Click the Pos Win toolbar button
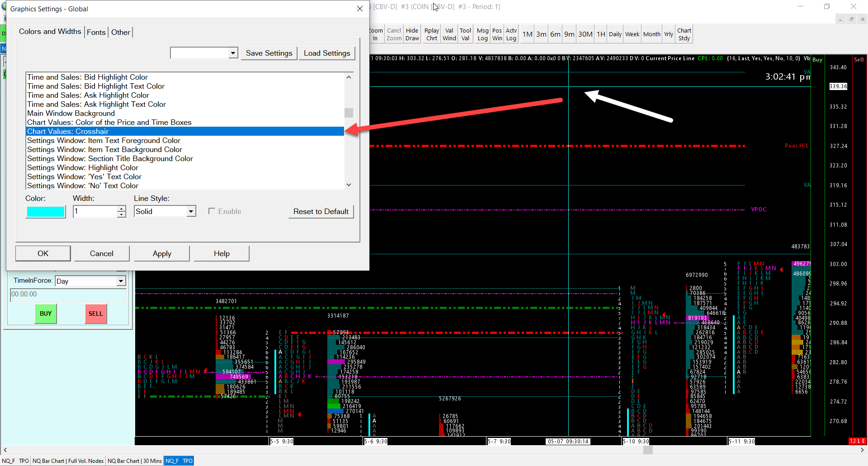 497,34
